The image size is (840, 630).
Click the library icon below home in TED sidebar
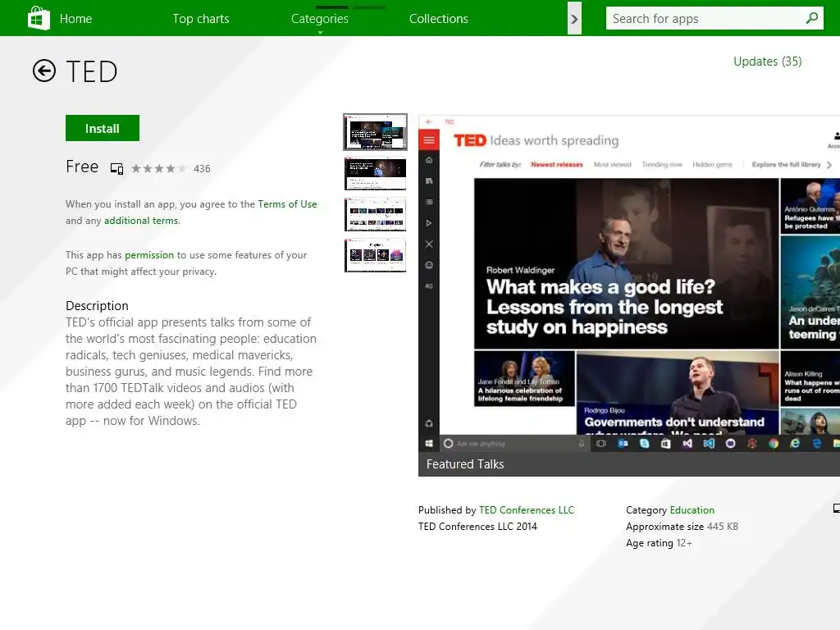point(428,181)
